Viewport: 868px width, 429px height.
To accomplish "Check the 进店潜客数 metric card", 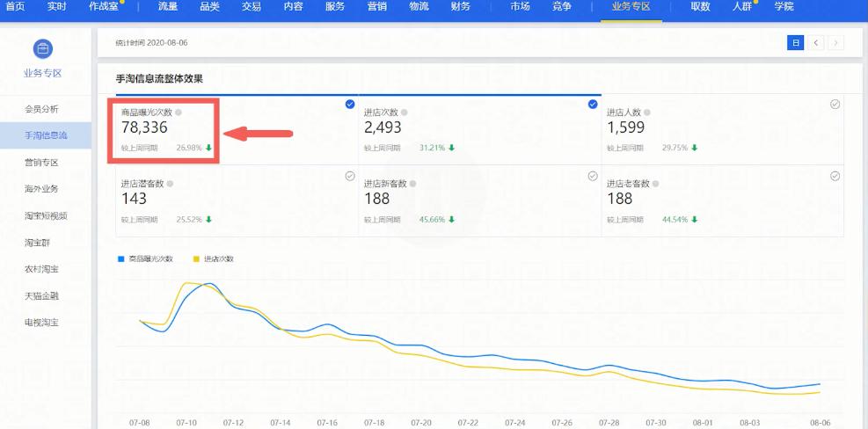I will (350, 176).
